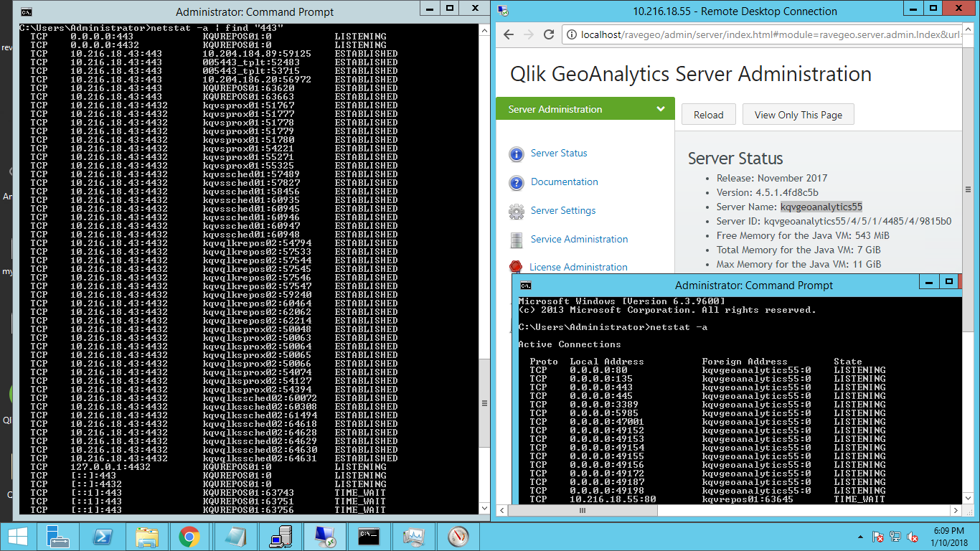The image size is (980, 551).
Task: Switch to Command Prompt in the taskbar
Action: [369, 537]
